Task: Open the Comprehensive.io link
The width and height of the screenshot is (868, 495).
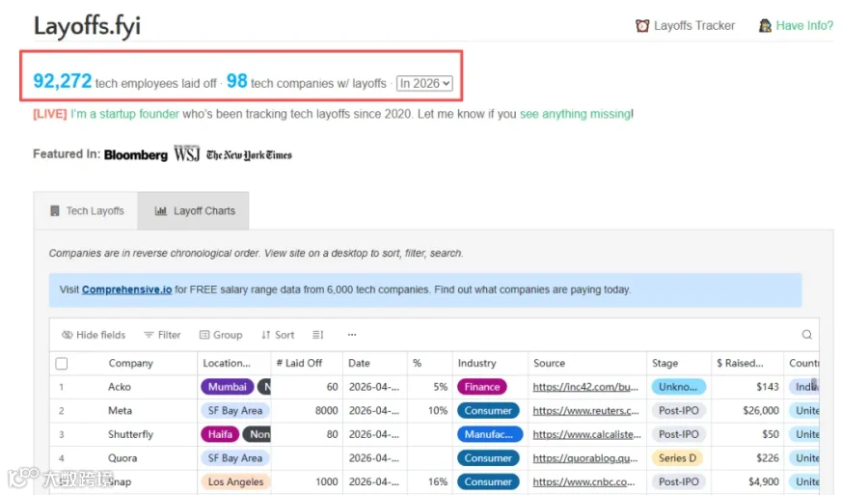Action: click(126, 289)
